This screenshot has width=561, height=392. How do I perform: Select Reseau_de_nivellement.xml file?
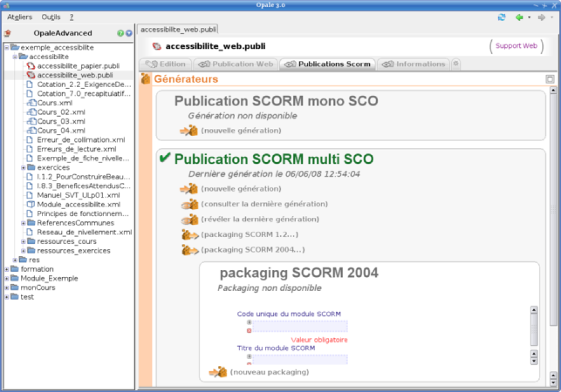84,232
